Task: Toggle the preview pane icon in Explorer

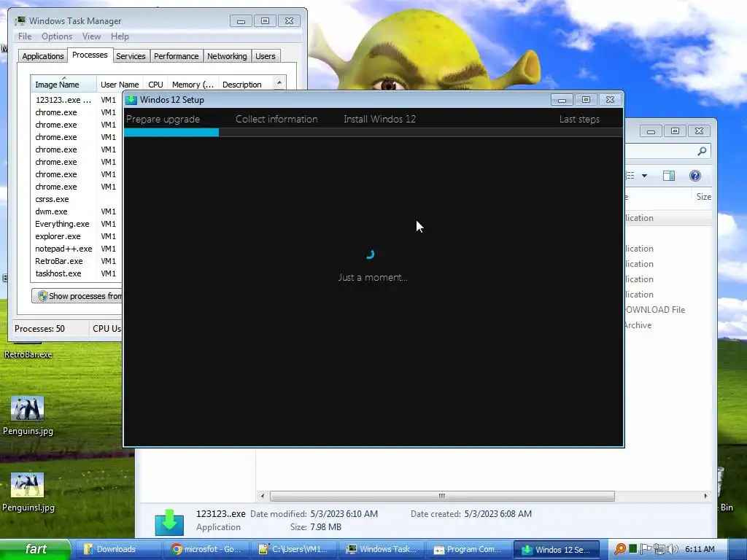Action: [x=669, y=176]
